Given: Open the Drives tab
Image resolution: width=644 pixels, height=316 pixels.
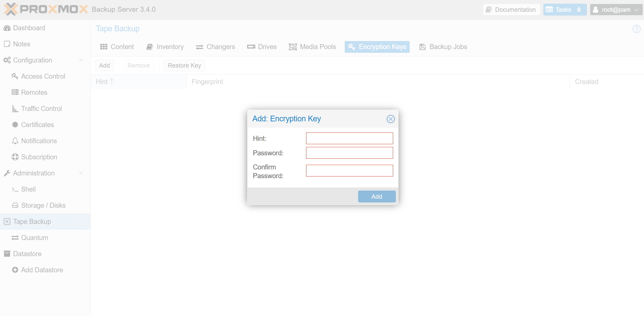Looking at the screenshot, I should [262, 47].
